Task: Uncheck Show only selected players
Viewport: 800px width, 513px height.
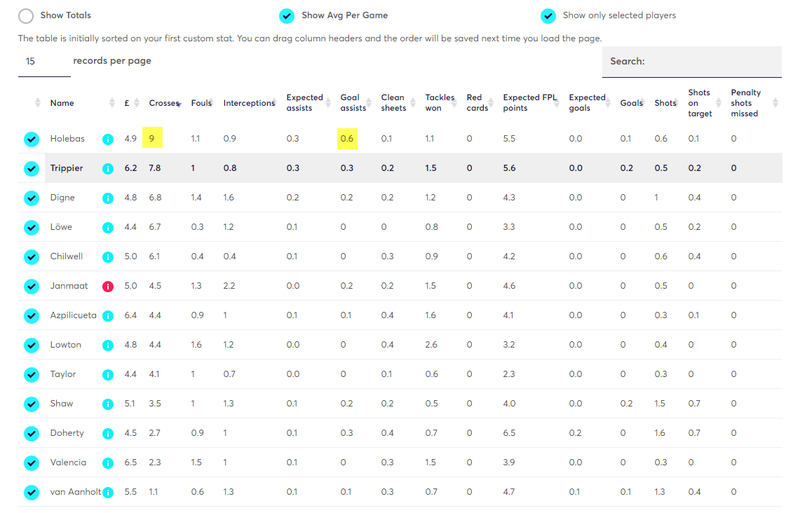Action: [x=548, y=16]
